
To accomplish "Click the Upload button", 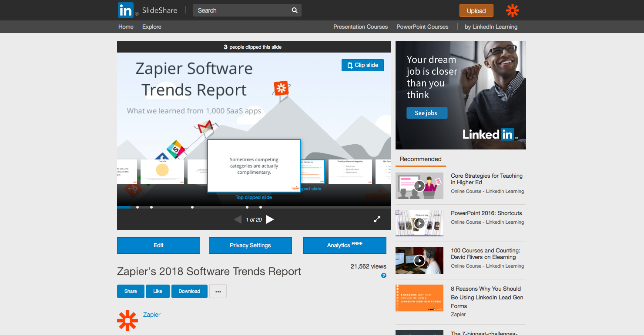I will coord(476,11).
